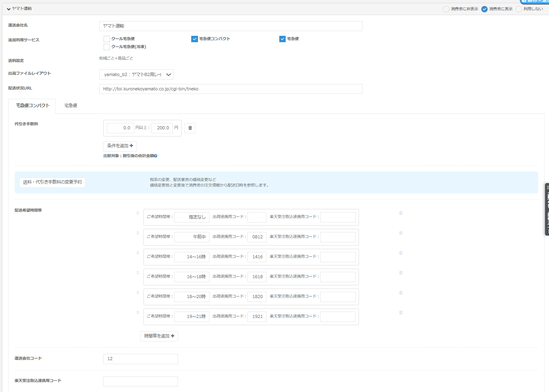Grab the sort handle of 指定なし row

click(138, 213)
